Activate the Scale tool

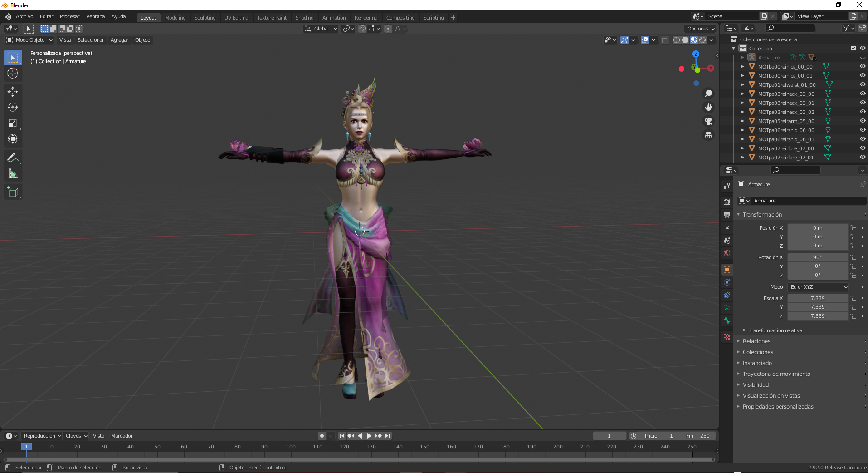coord(13,123)
